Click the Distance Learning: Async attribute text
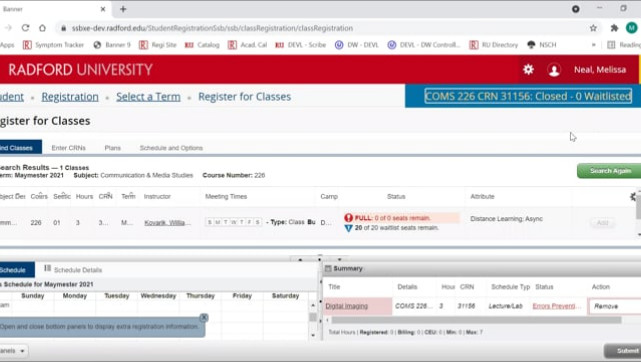The width and height of the screenshot is (641, 362). coord(507,219)
